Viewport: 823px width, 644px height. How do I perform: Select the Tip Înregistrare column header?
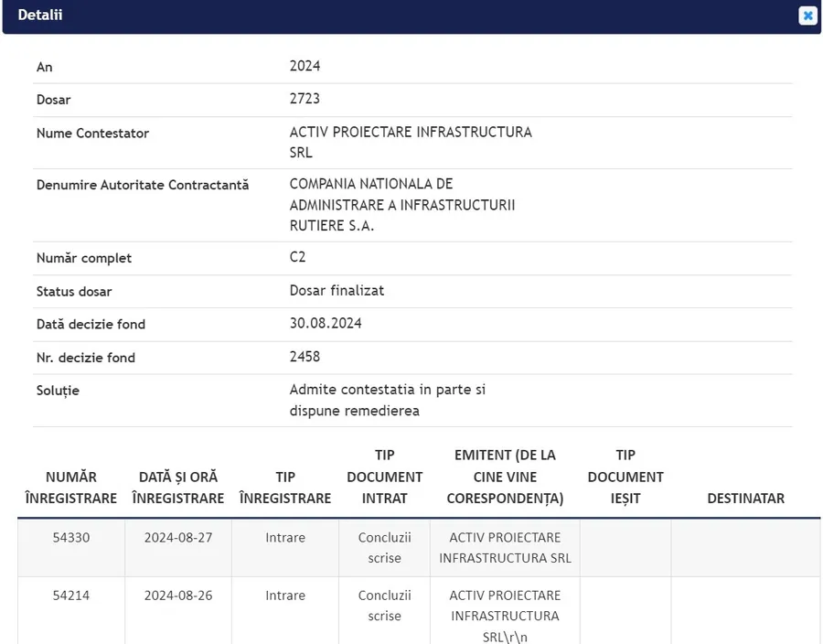[285, 488]
